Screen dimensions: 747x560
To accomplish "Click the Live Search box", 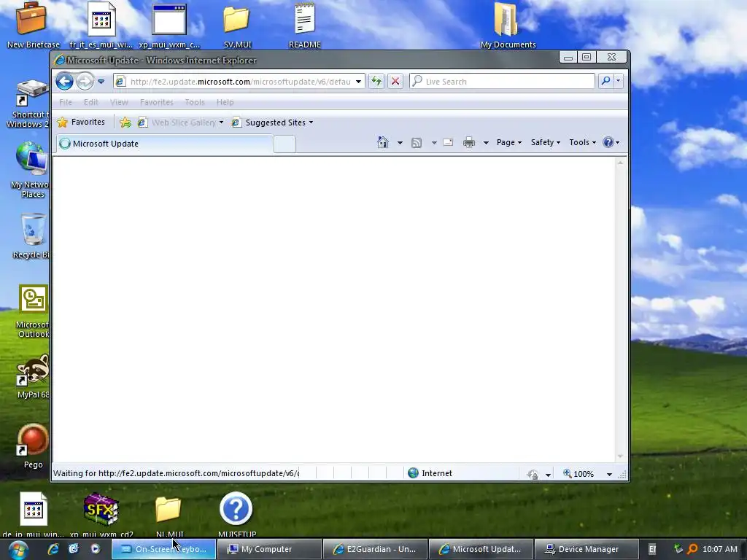I will coord(503,82).
